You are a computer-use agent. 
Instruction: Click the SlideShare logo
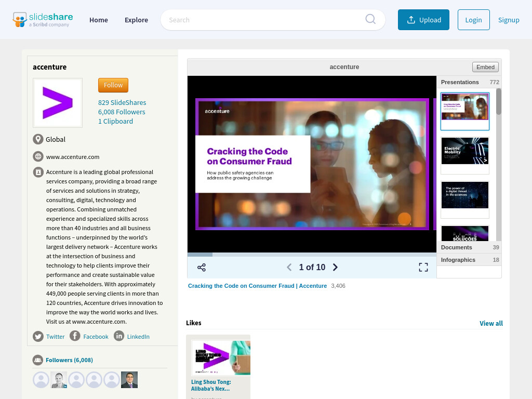[43, 20]
